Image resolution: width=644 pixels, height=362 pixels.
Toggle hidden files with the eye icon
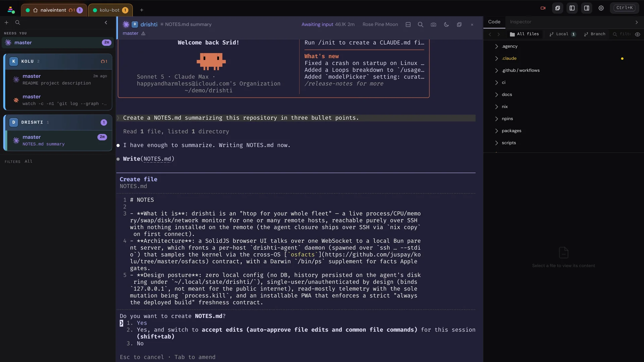638,34
